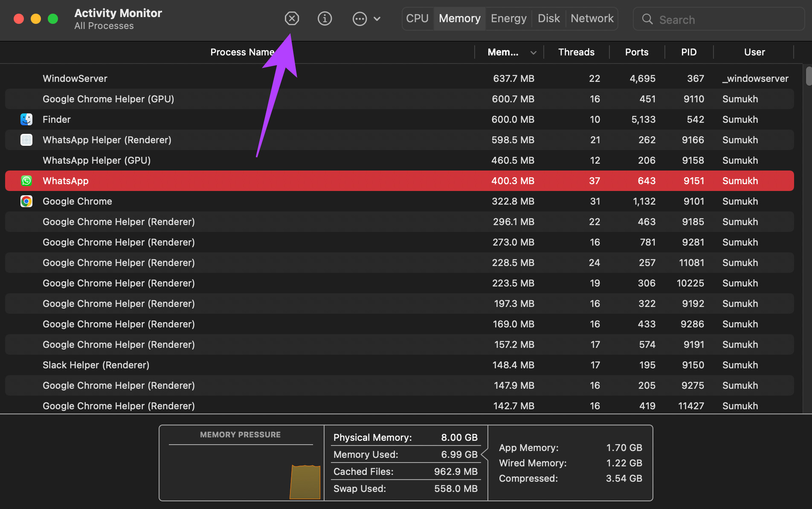Select the Google Chrome process name
The image size is (812, 509).
tap(77, 201)
